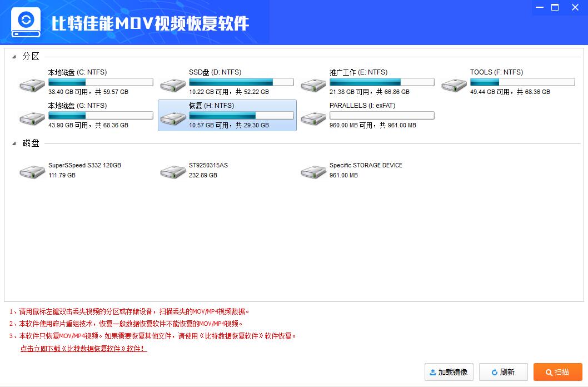Click the drive icon for 本地磁盘 G:
Image resolution: width=588 pixels, height=387 pixels.
pyautogui.click(x=32, y=118)
